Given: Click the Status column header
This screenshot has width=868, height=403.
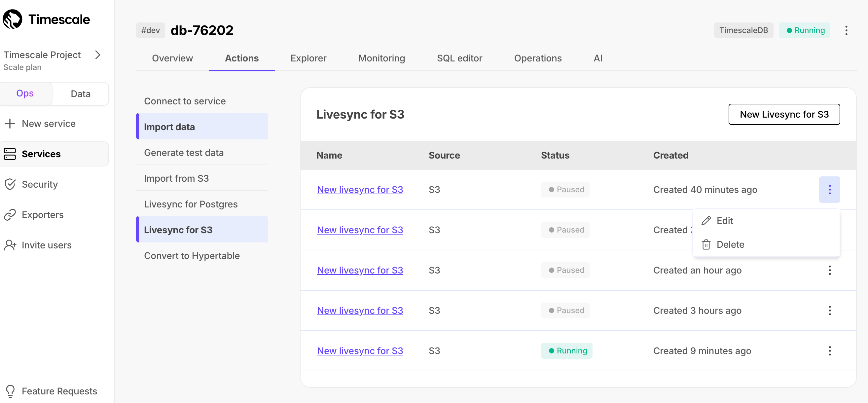Looking at the screenshot, I should pos(555,155).
